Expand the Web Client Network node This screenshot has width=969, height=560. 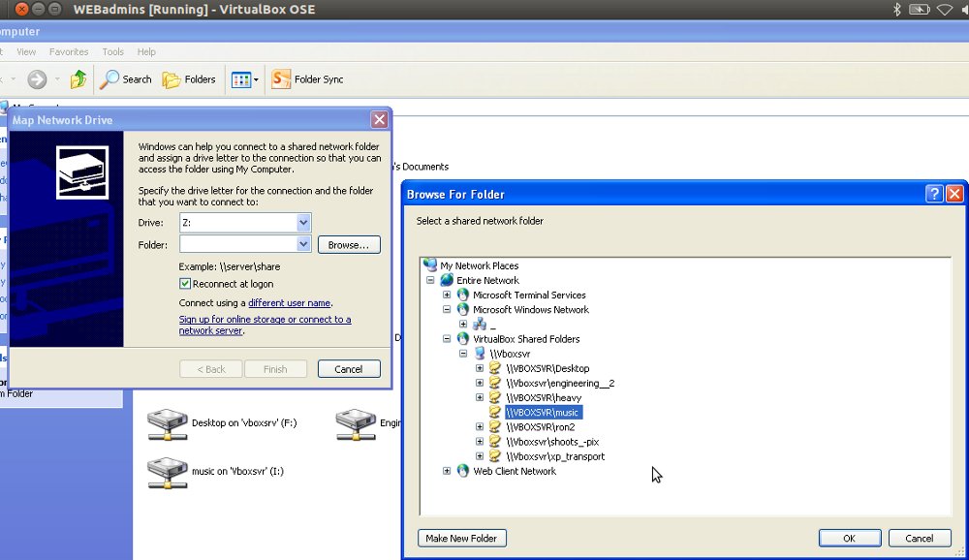coord(447,471)
